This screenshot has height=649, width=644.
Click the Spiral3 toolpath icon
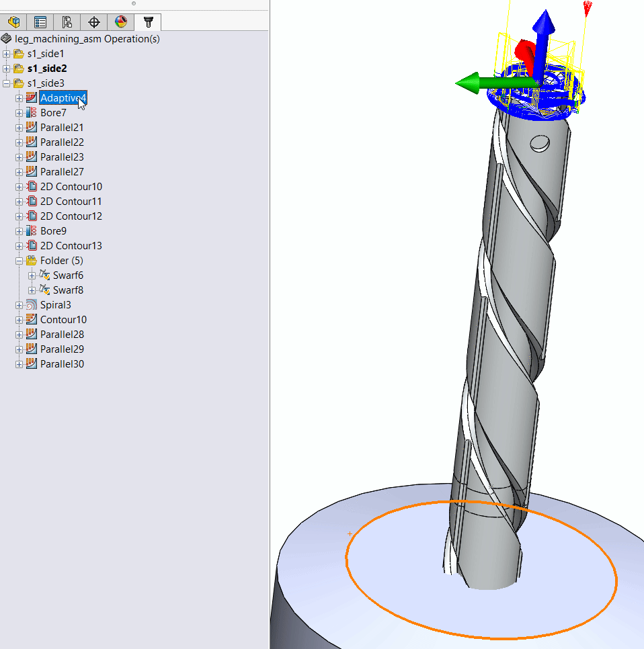31,305
